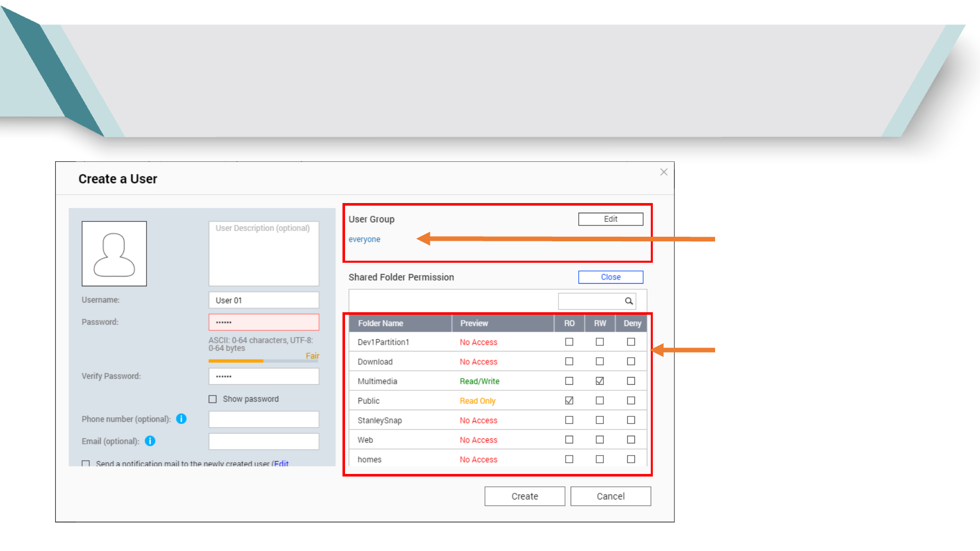Check Deny for homes folder
Screen dimensions: 980x551
coord(631,459)
